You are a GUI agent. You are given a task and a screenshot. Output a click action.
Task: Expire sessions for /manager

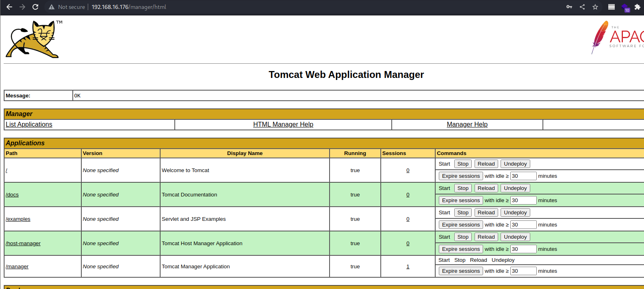point(461,271)
